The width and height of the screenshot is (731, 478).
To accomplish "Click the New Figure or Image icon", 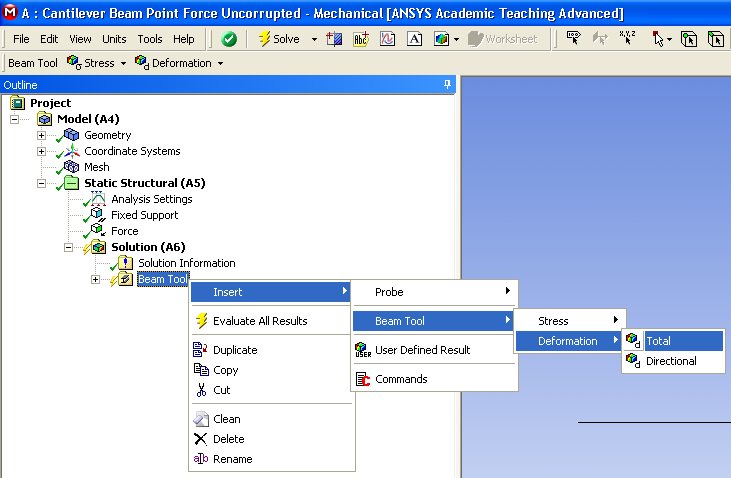I will tap(441, 39).
